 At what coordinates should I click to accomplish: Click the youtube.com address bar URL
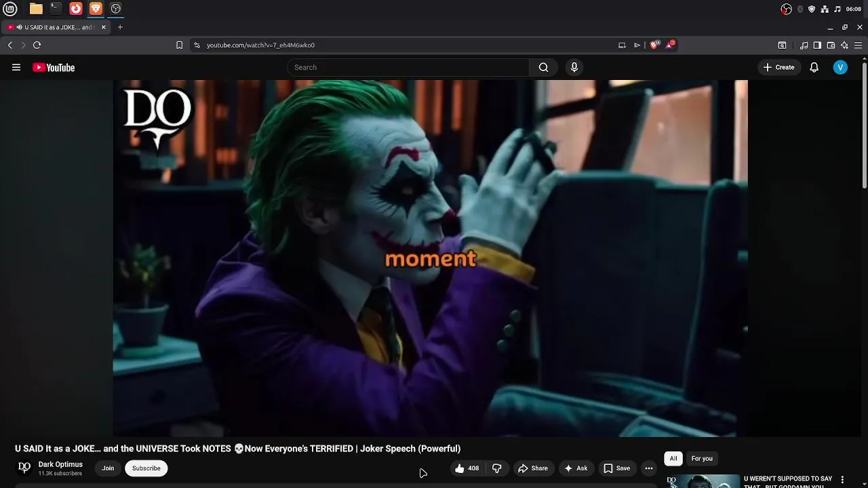coord(260,45)
